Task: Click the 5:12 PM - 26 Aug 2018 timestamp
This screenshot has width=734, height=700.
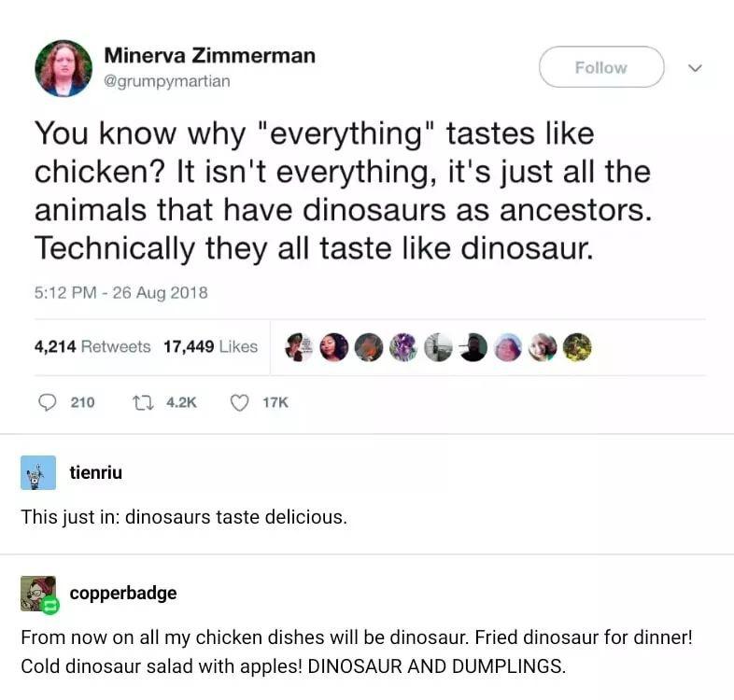Action: pos(120,292)
